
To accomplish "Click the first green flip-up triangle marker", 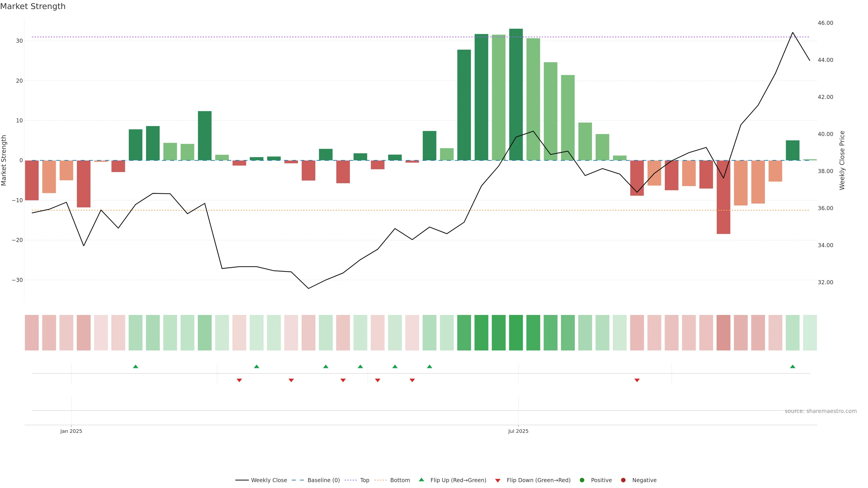I will pos(135,366).
